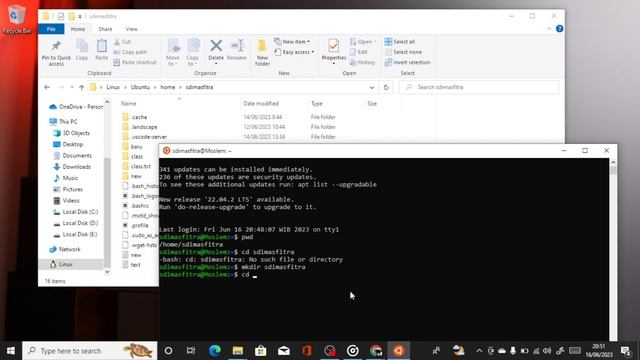Image resolution: width=640 pixels, height=360 pixels.
Task: Open File Explorer from taskbar
Action: pyautogui.click(x=238, y=350)
